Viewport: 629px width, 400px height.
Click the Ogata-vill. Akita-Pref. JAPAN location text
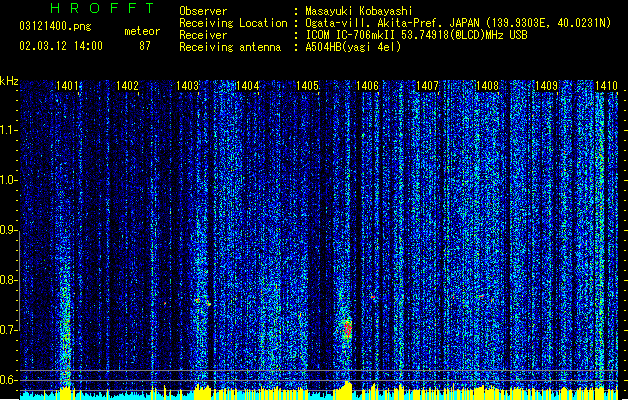click(x=458, y=23)
